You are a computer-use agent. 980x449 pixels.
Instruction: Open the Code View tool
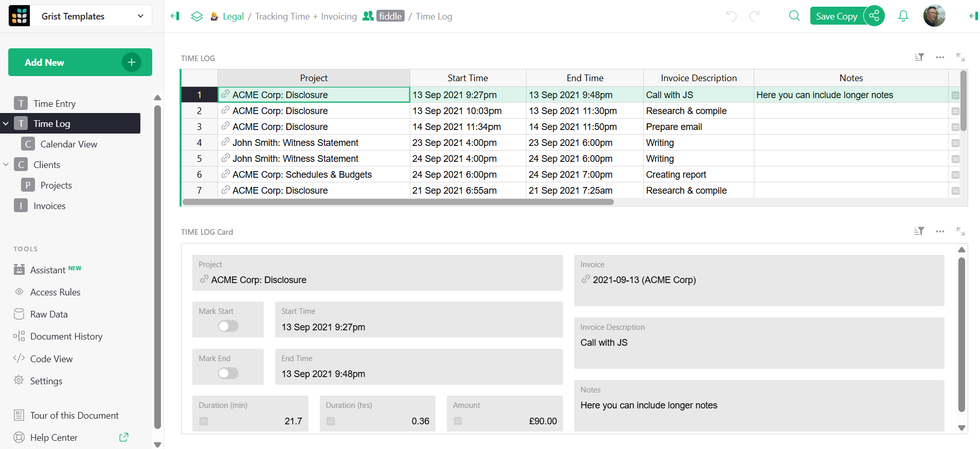point(51,359)
